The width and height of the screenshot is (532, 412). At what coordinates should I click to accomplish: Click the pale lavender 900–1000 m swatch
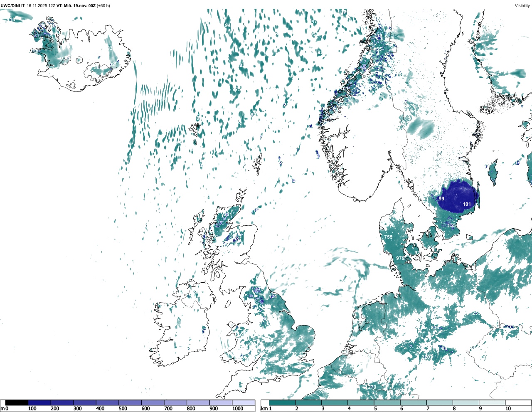coord(221,402)
